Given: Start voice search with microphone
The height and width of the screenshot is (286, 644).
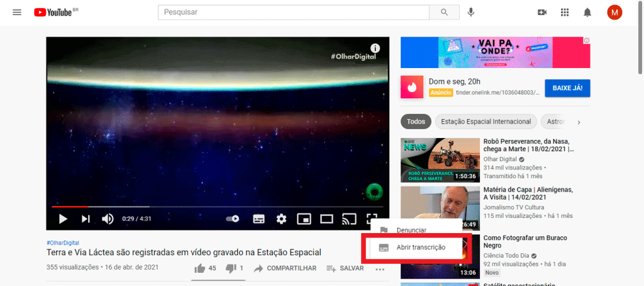Looking at the screenshot, I should click(471, 13).
